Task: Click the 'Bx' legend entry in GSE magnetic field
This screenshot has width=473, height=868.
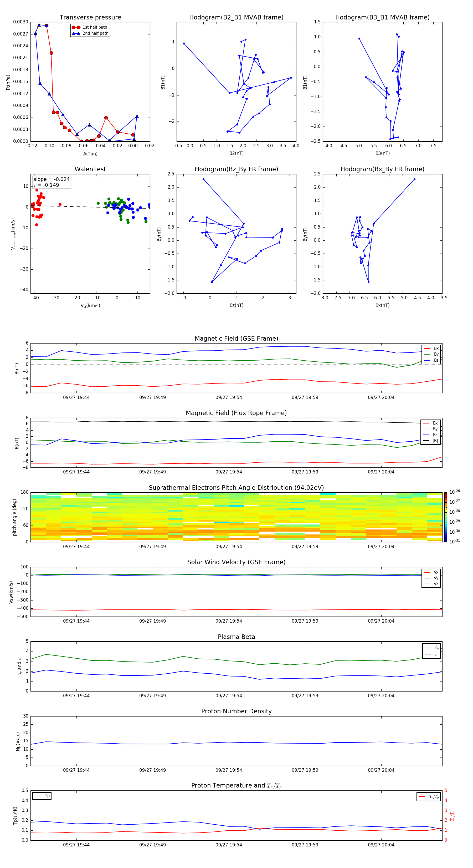Action: (431, 349)
